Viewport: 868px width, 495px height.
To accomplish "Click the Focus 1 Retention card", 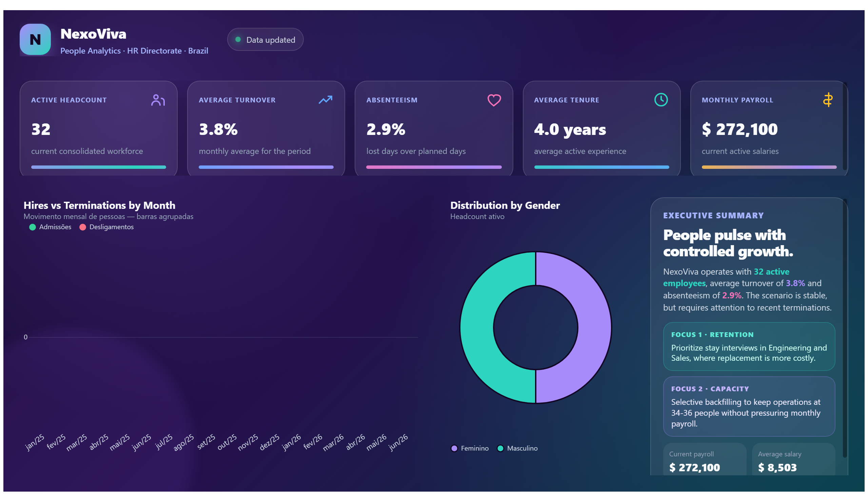I will (x=749, y=346).
